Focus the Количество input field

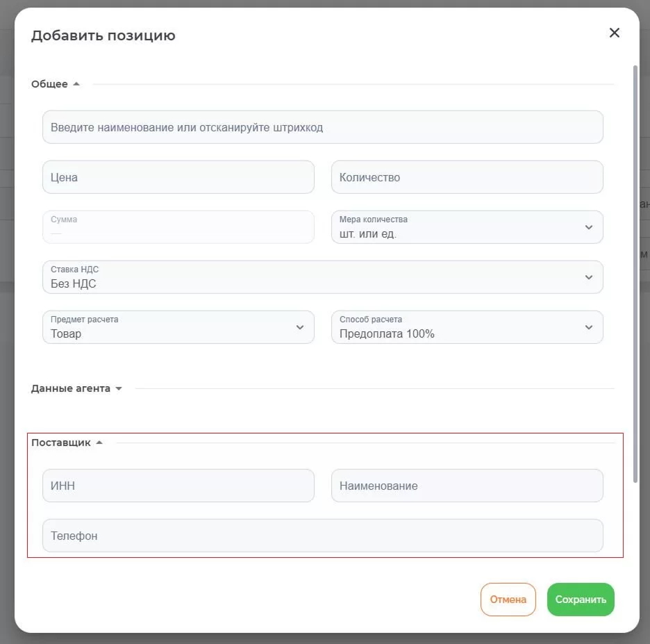point(467,177)
